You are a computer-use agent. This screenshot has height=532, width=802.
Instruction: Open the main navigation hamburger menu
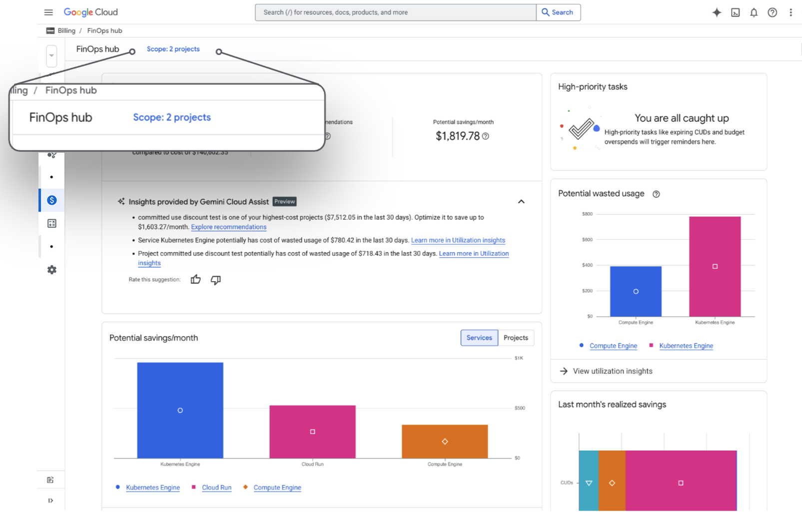[48, 12]
